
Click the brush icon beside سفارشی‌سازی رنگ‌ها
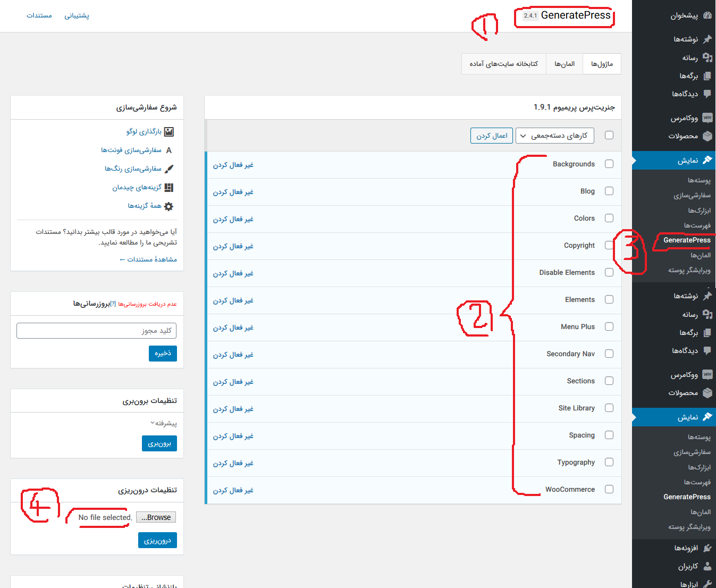[x=169, y=169]
